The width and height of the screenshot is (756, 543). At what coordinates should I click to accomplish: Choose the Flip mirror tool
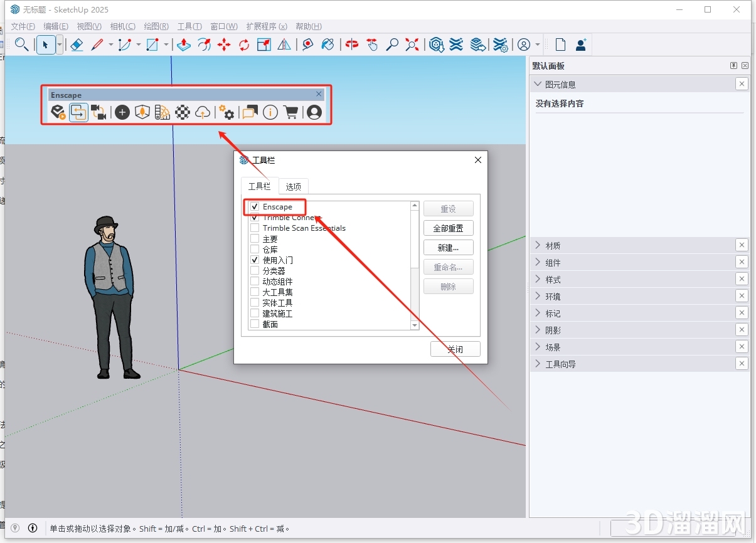[284, 45]
